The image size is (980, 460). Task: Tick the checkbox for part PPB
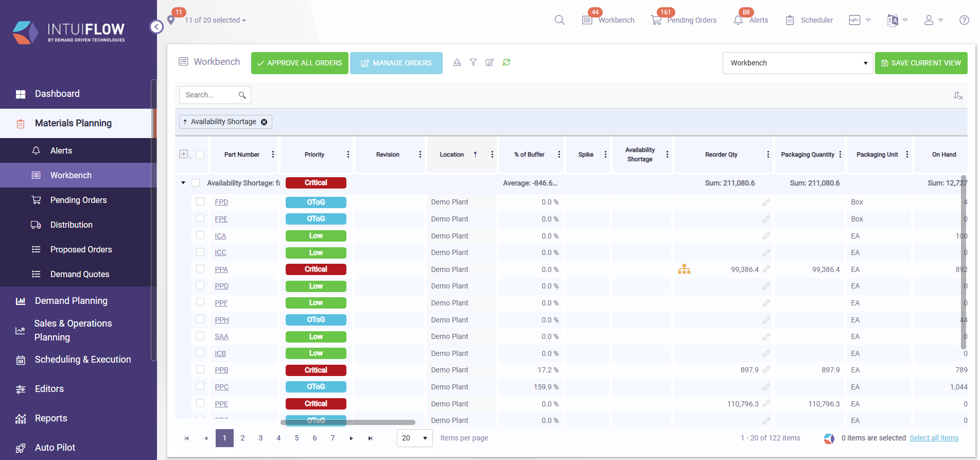click(200, 369)
